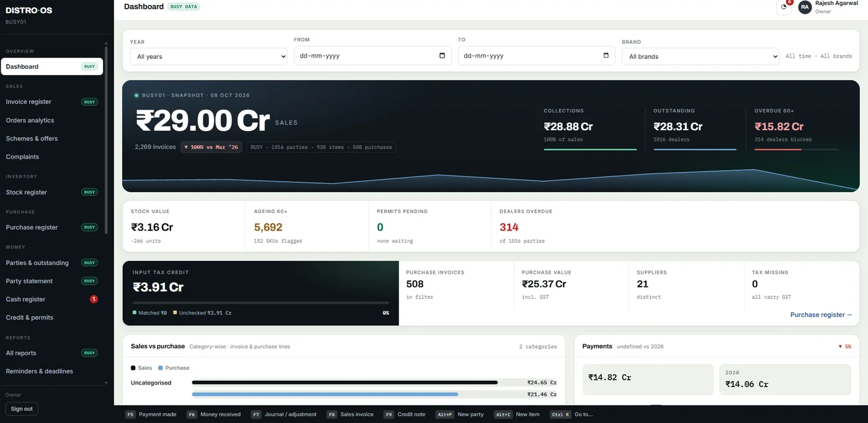
Task: Click the Sign out button
Action: [x=22, y=409]
